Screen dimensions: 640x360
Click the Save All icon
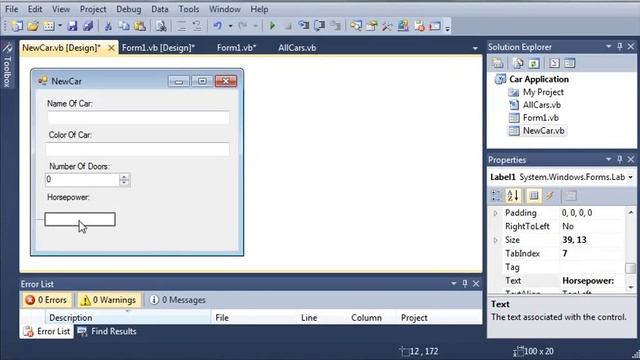pos(88,26)
